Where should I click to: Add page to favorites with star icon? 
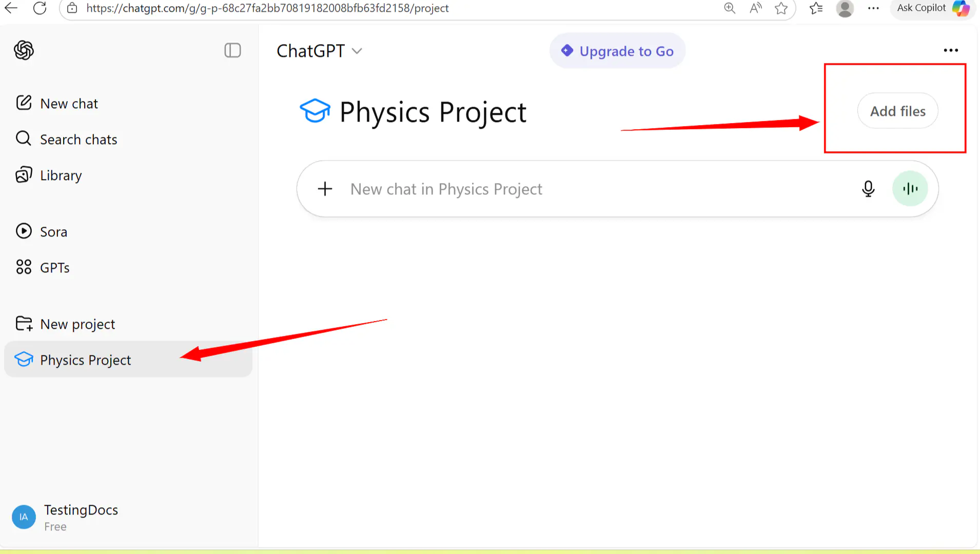[781, 8]
